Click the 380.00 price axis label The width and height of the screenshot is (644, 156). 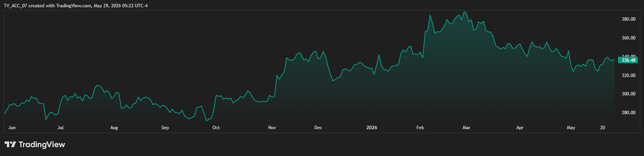click(628, 19)
